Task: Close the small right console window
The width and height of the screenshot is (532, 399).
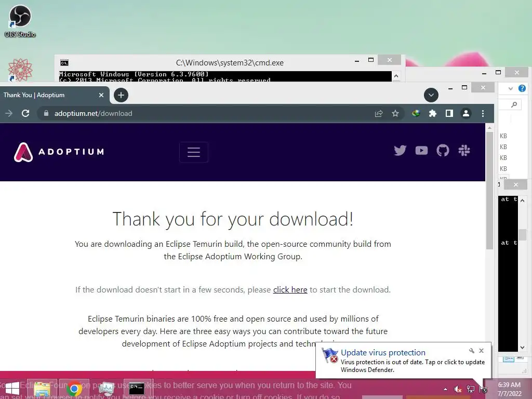Action: pyautogui.click(x=516, y=184)
